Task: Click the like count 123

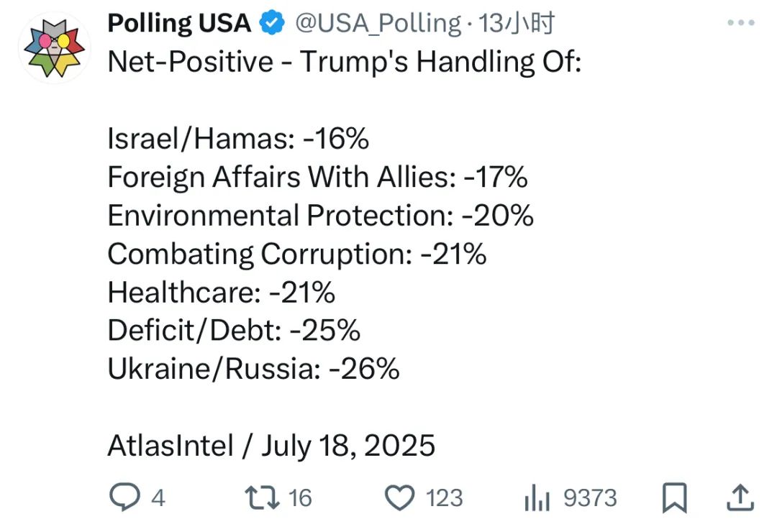Action: click(x=444, y=497)
